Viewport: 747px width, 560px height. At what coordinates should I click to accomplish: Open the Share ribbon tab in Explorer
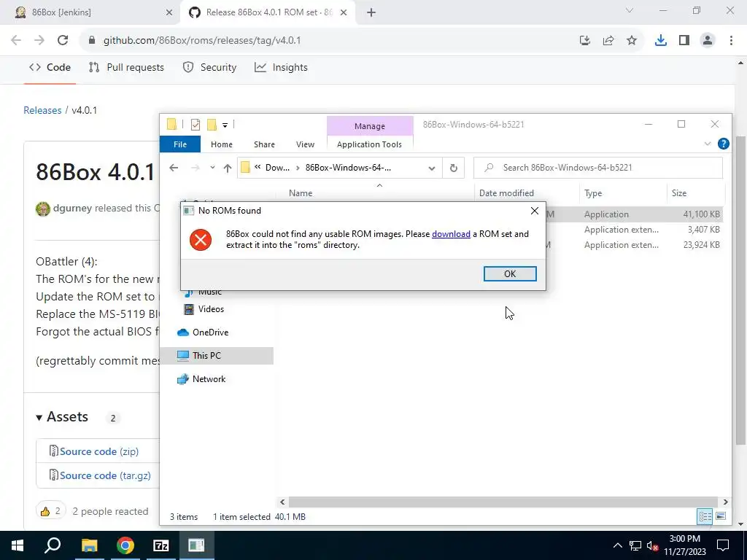[x=264, y=144]
